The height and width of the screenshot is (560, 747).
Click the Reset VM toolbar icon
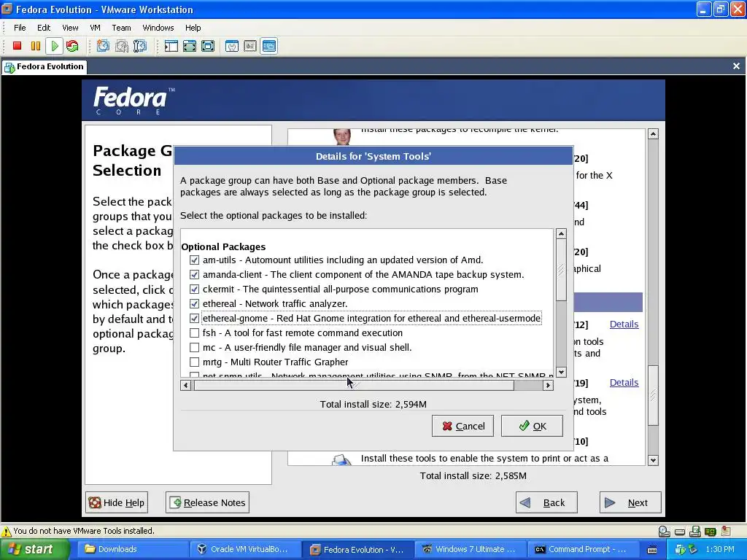[72, 46]
